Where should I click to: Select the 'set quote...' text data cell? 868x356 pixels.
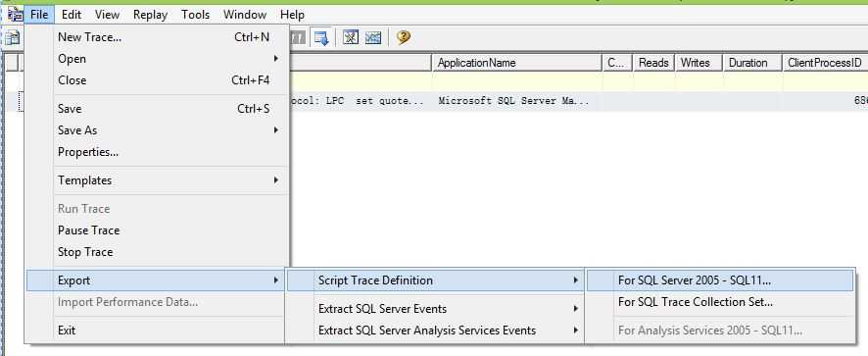pyautogui.click(x=360, y=101)
